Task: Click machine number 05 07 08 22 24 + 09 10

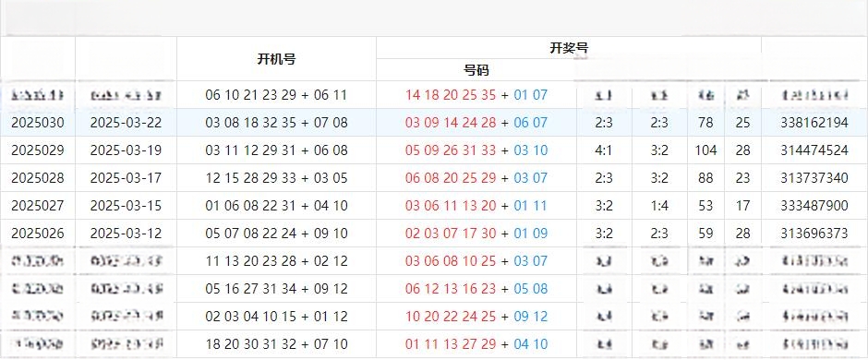Action: 276,234
